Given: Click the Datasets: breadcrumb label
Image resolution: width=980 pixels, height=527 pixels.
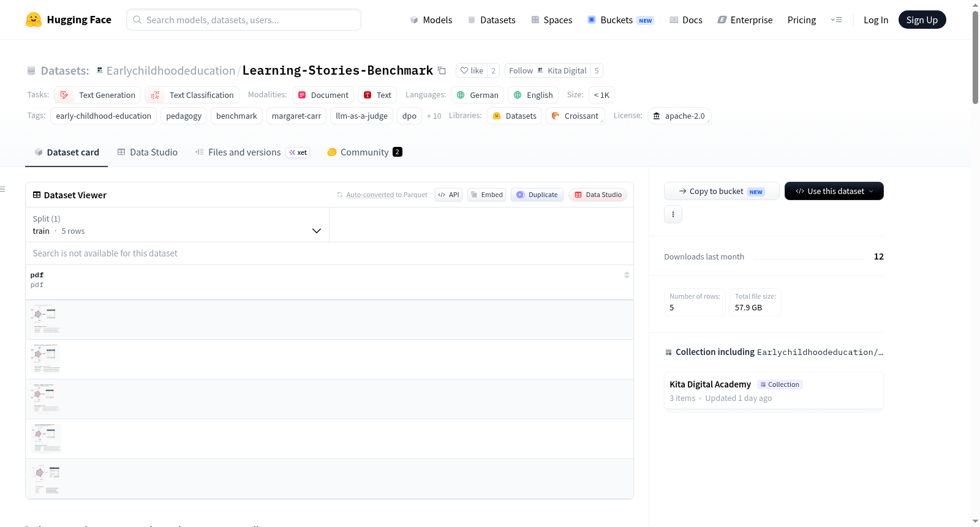Looking at the screenshot, I should (x=65, y=70).
